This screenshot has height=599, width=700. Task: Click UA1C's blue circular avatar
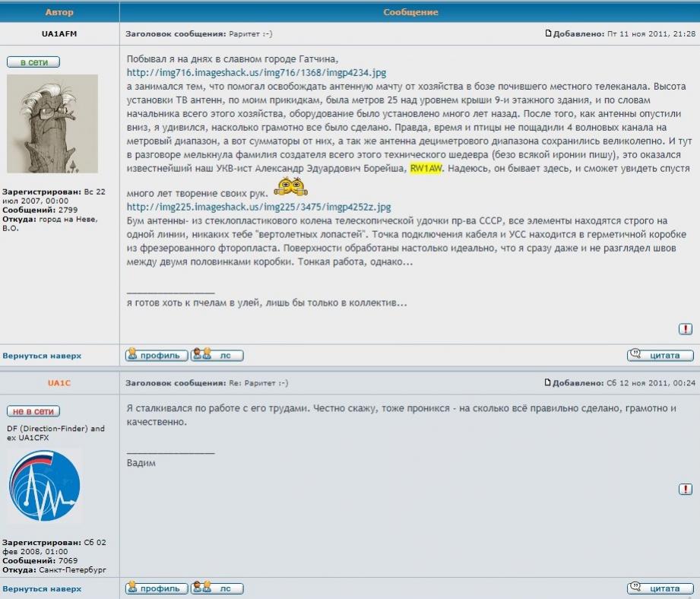click(44, 485)
